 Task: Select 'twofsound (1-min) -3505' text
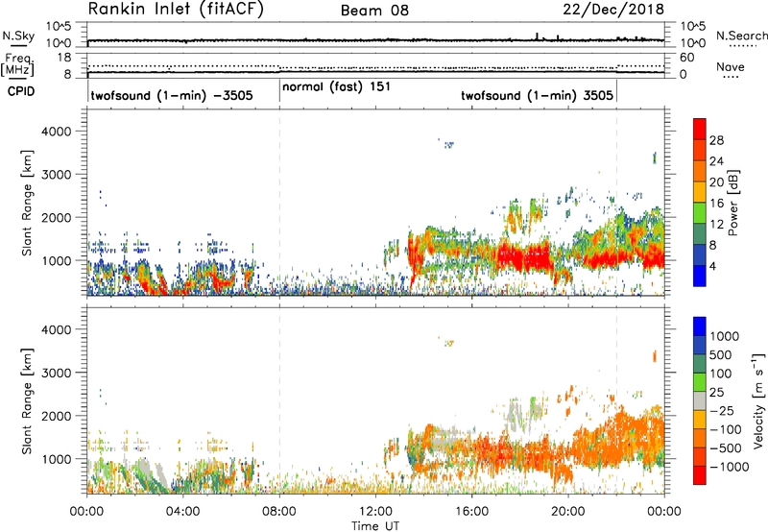tap(172, 95)
